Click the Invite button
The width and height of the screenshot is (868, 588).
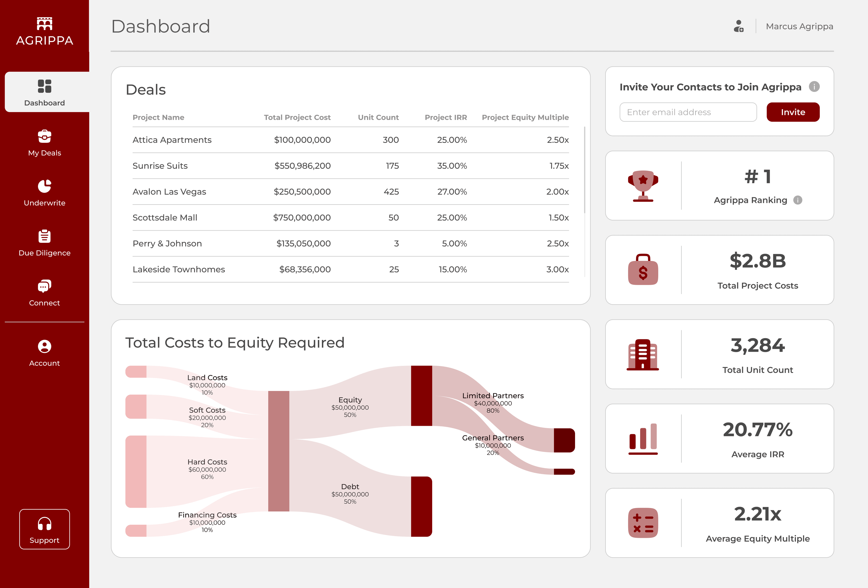coord(793,112)
